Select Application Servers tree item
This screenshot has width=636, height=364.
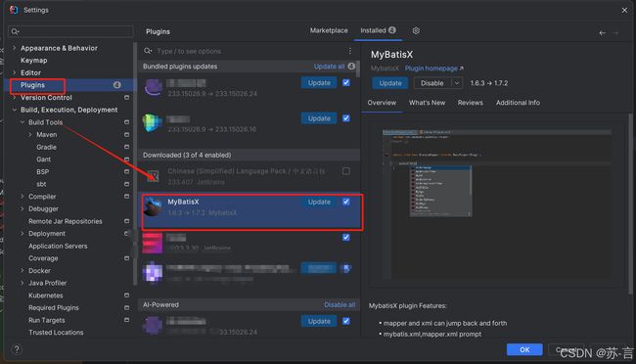pos(58,246)
